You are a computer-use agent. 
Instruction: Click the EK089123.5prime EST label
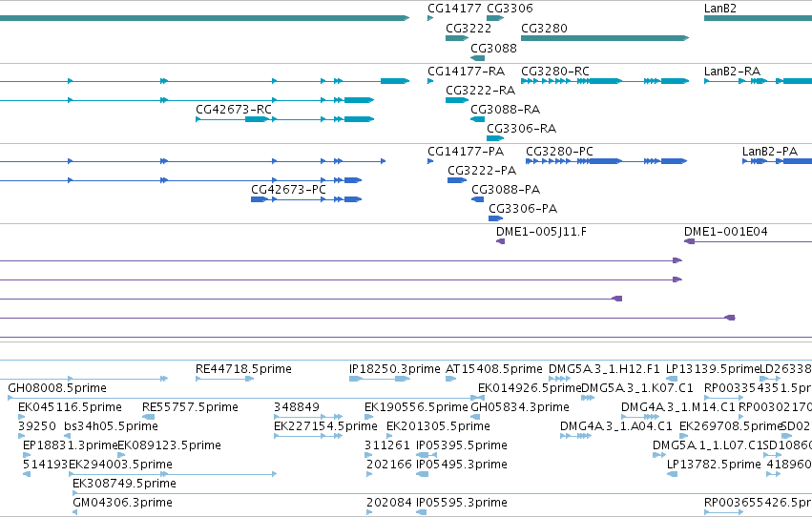pyautogui.click(x=169, y=445)
